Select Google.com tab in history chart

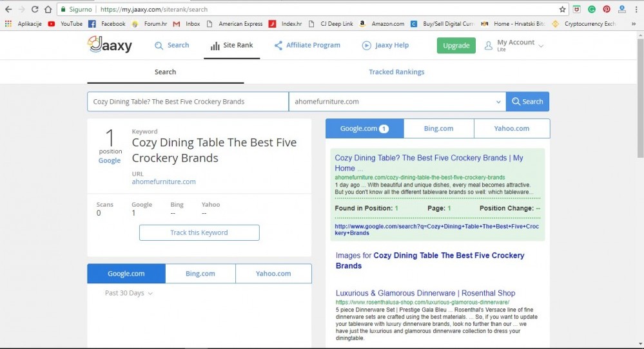(x=126, y=274)
